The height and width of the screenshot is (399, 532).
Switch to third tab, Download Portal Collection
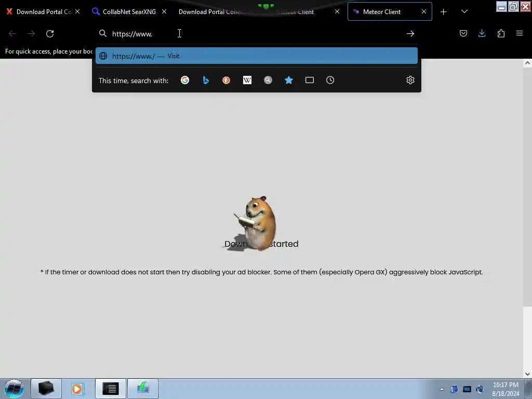210,11
